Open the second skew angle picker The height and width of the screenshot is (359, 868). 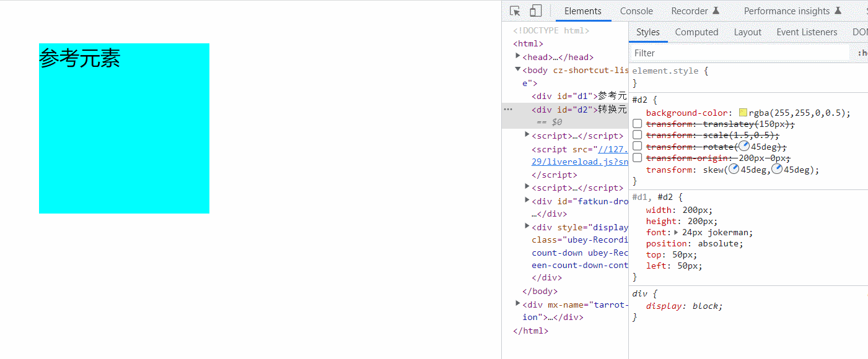tap(777, 169)
